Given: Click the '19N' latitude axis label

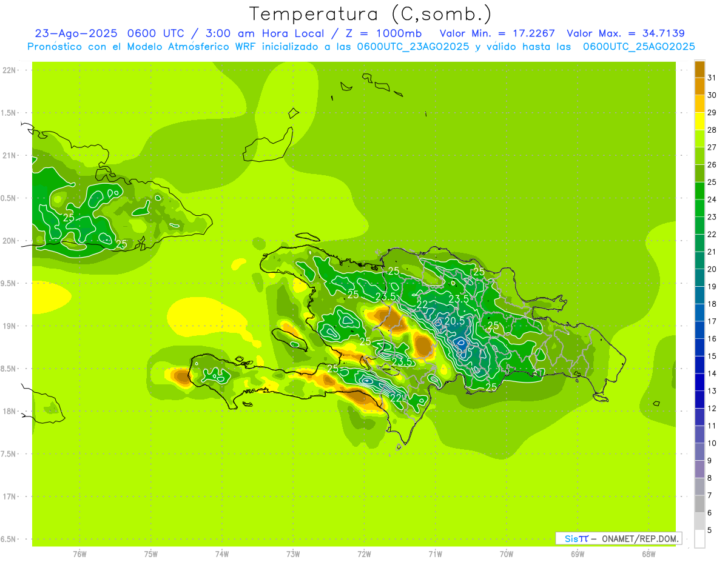Looking at the screenshot, I should click(10, 326).
